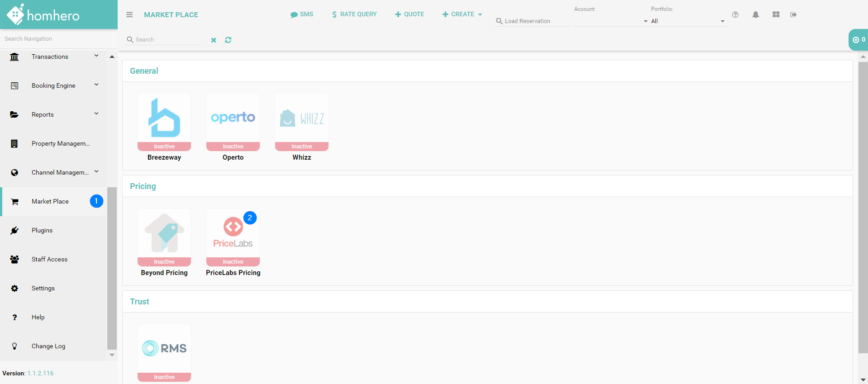Open the CREATE dropdown menu
This screenshot has width=868, height=384.
462,14
